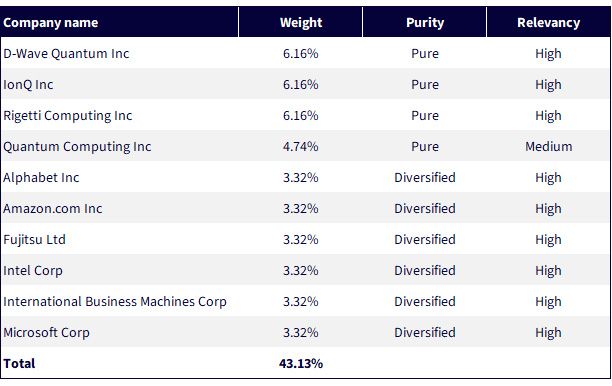The height and width of the screenshot is (386, 612).
Task: Click the Alphabet Inc entry
Action: click(41, 178)
